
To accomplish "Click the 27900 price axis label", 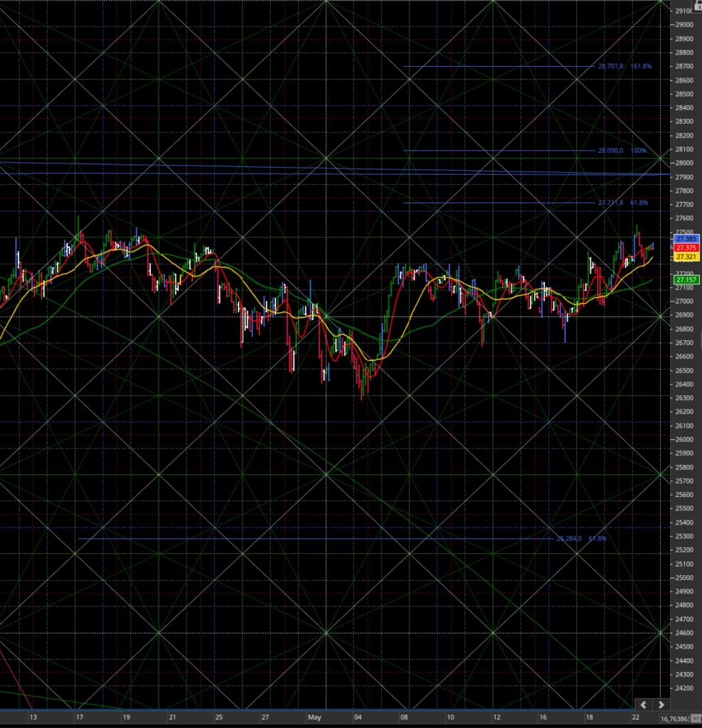I will (x=684, y=177).
